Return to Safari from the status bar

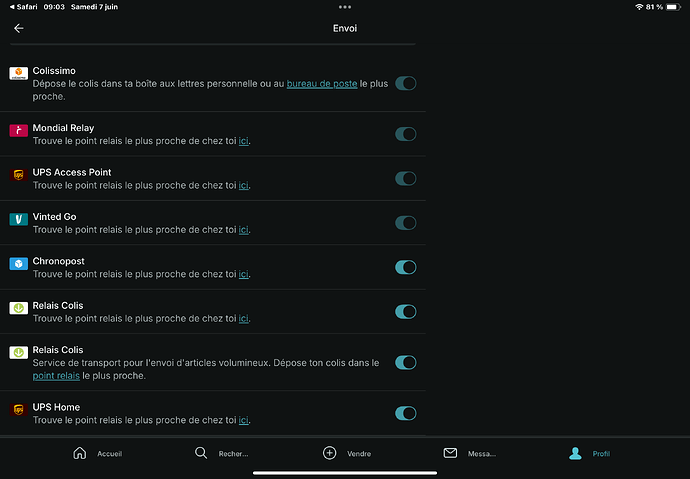(22, 7)
